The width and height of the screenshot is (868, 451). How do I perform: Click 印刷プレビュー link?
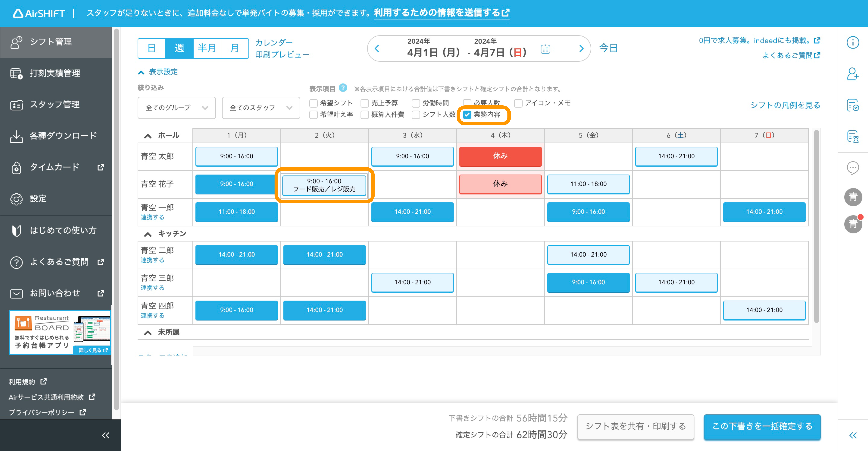point(282,55)
